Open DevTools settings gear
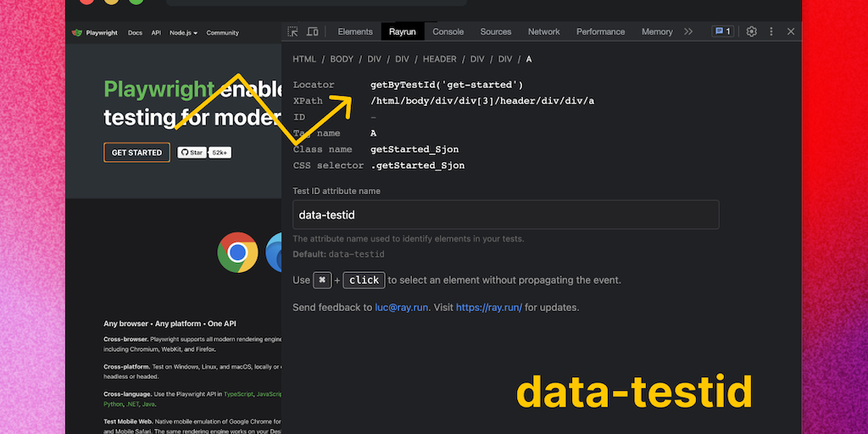The image size is (868, 434). click(x=751, y=31)
